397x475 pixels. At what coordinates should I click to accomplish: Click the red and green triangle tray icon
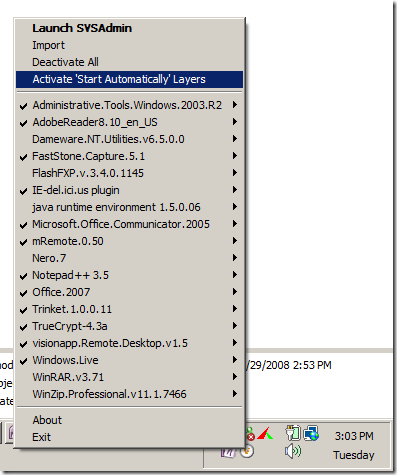[x=265, y=434]
